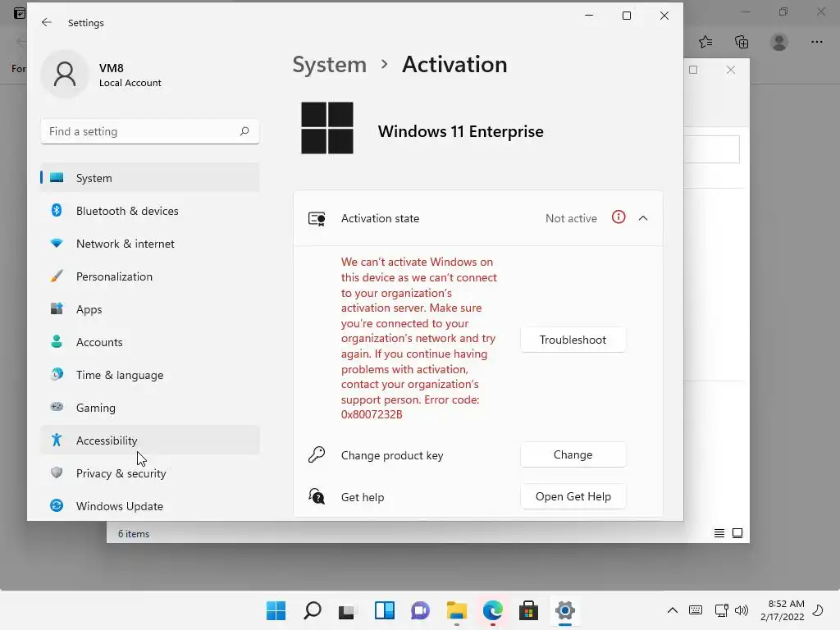Click the red activation warning info icon

tap(619, 217)
